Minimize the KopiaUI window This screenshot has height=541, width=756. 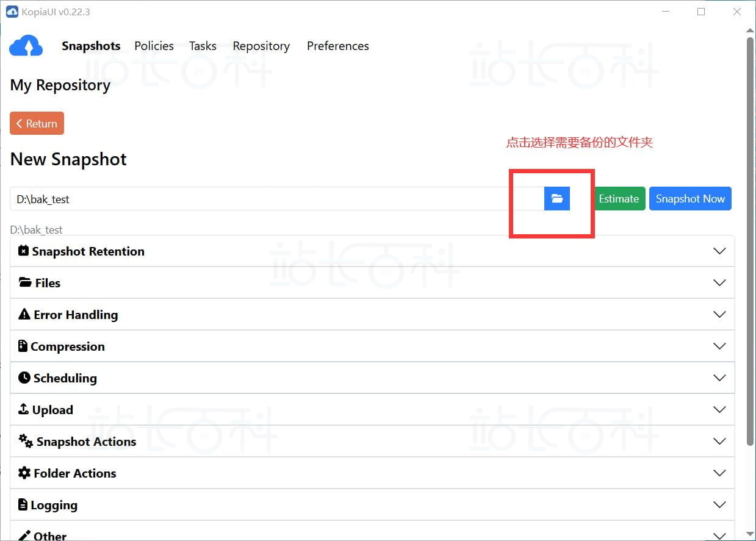point(665,12)
